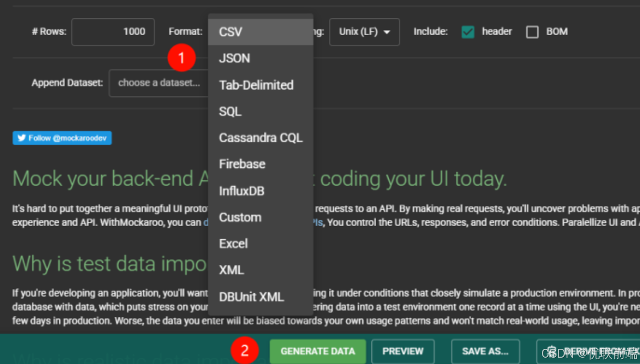Select SQL format option
Image resolution: width=640 pixels, height=364 pixels.
(261, 111)
